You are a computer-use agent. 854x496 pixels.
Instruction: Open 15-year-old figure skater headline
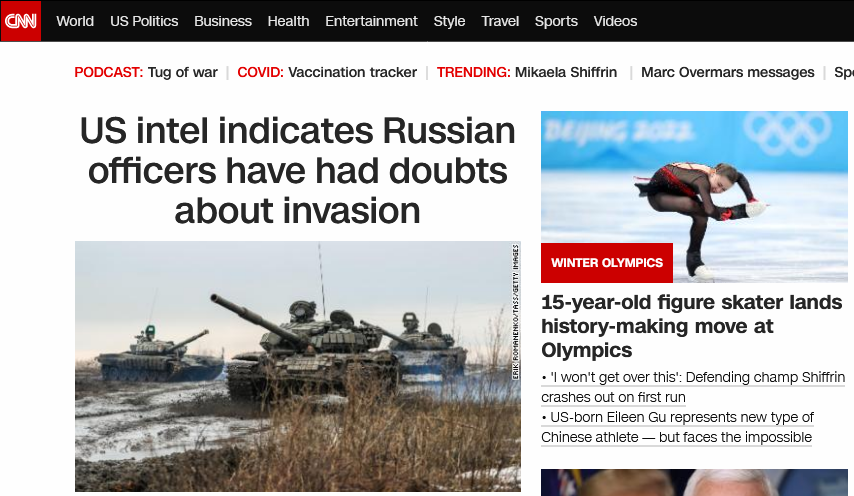coord(692,326)
